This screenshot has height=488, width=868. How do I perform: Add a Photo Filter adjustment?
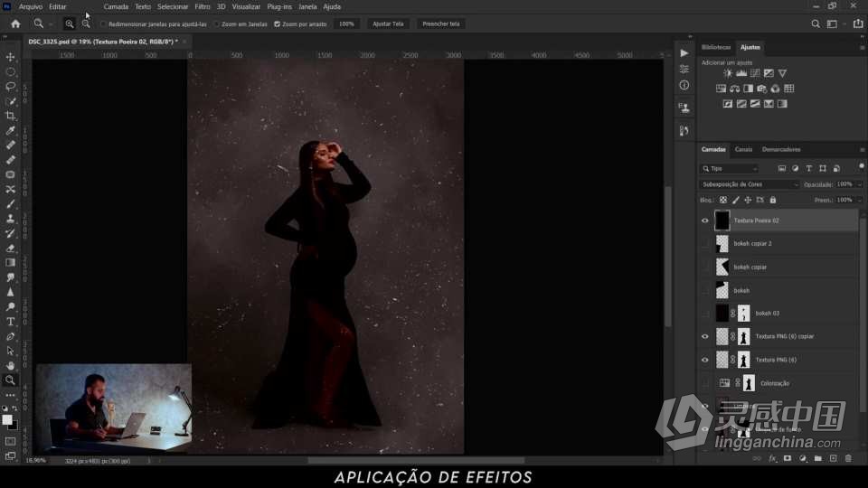[761, 89]
